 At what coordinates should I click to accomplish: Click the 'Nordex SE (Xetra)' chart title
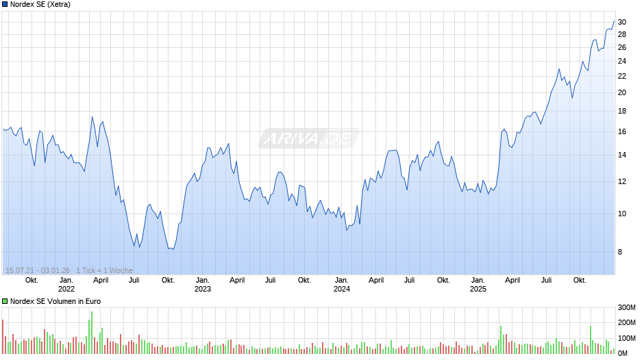[x=40, y=5]
